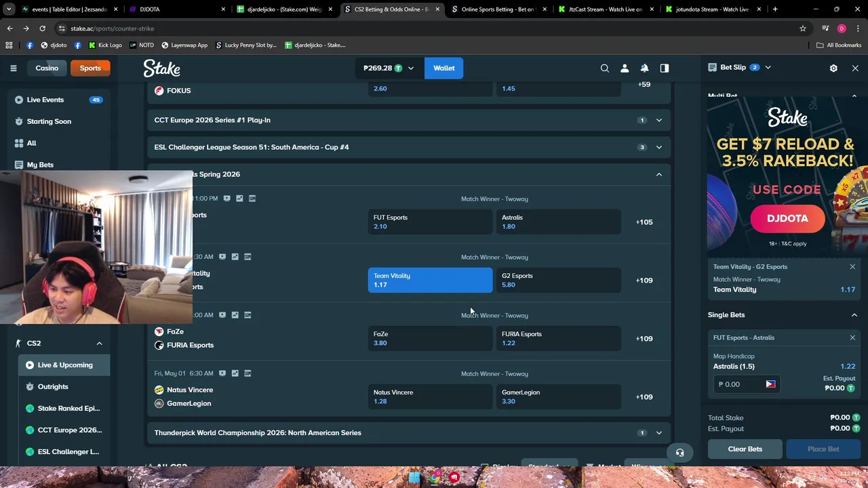Image resolution: width=868 pixels, height=488 pixels.
Task: Close the bet slip panel
Action: tap(855, 68)
